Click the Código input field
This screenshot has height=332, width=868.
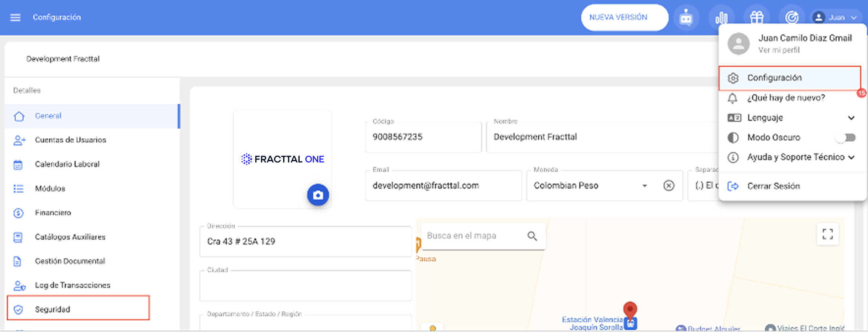coord(423,137)
